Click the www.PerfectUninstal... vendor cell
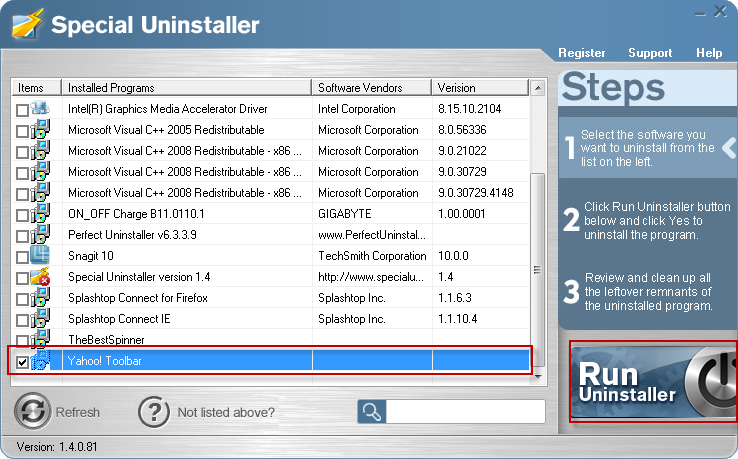 372,235
